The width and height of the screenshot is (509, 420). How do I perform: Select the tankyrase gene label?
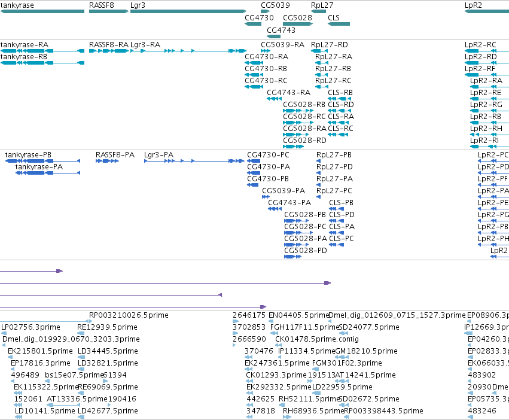pos(17,5)
